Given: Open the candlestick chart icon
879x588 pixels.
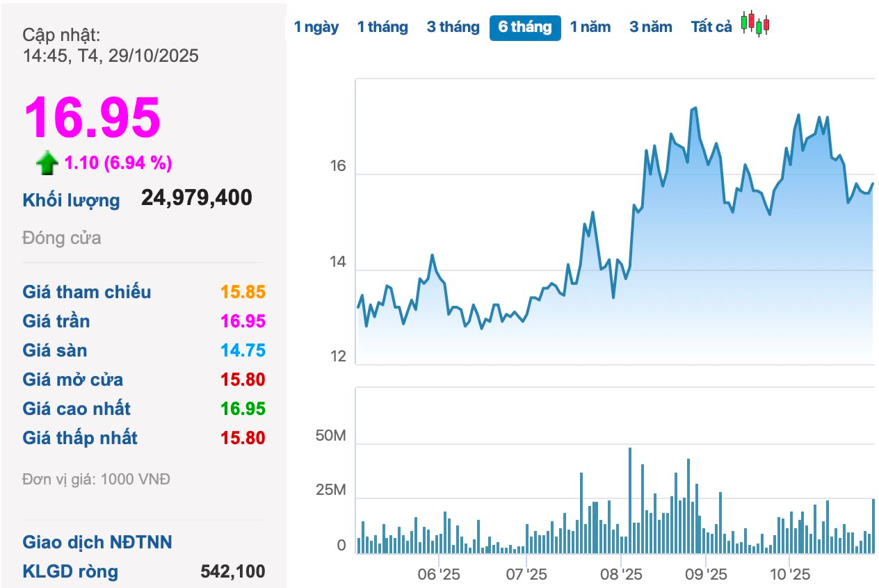Looking at the screenshot, I should (755, 24).
